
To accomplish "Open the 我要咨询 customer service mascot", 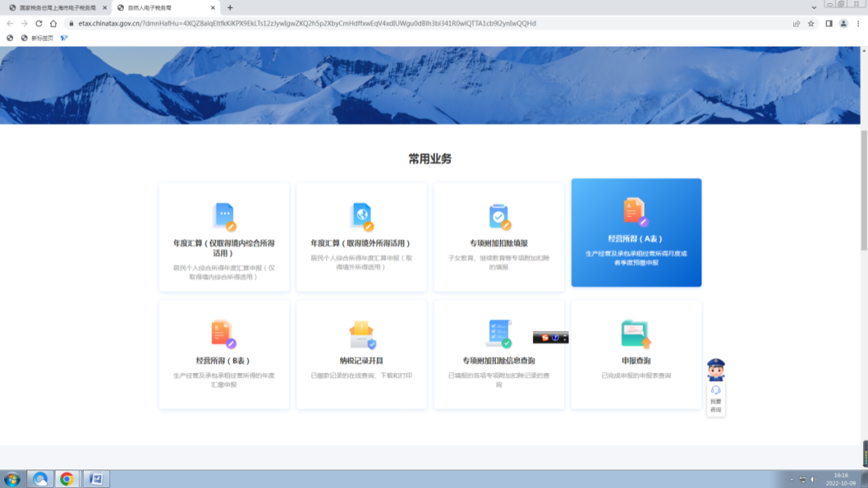I will point(716,387).
